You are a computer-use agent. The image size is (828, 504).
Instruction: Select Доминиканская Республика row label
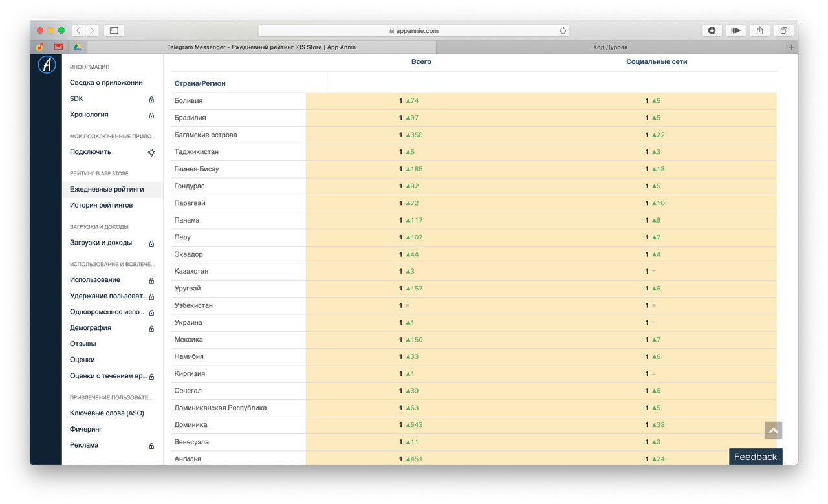tap(221, 408)
